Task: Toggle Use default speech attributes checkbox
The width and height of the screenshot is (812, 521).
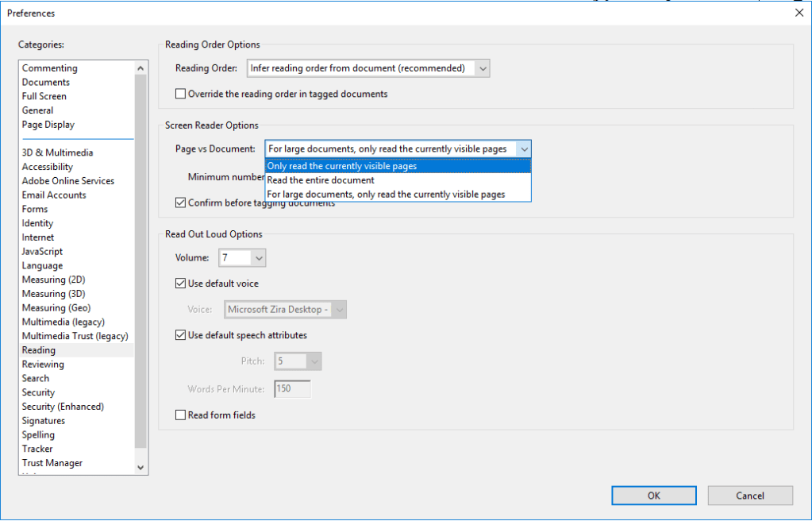Action: point(181,335)
